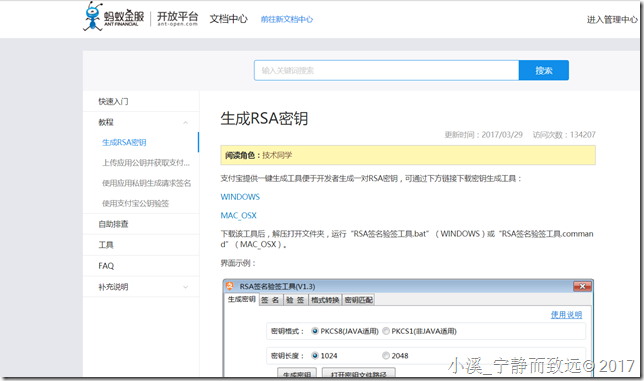Go to 进入管理中心
The height and width of the screenshot is (381, 644).
tap(612, 19)
